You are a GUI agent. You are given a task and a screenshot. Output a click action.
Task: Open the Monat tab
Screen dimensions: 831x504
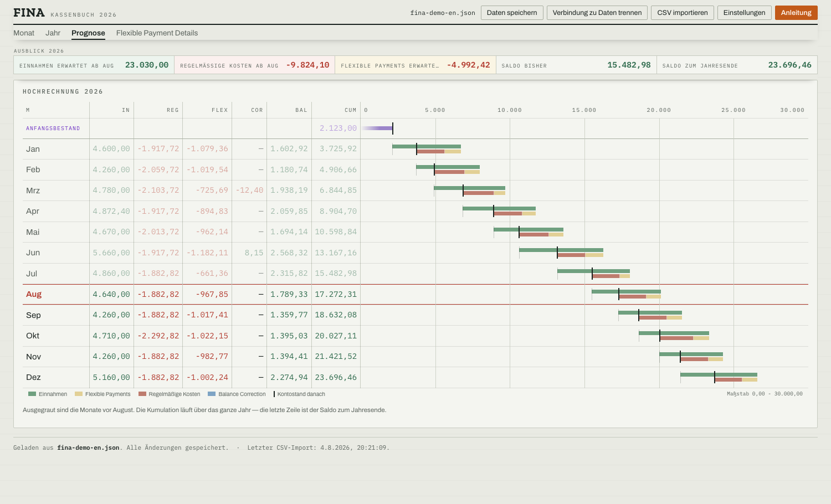coord(24,33)
